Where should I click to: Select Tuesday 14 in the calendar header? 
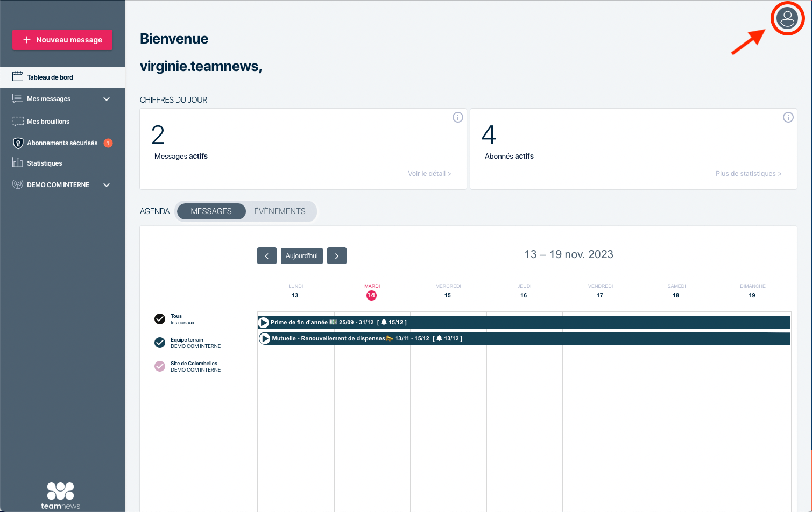point(371,295)
